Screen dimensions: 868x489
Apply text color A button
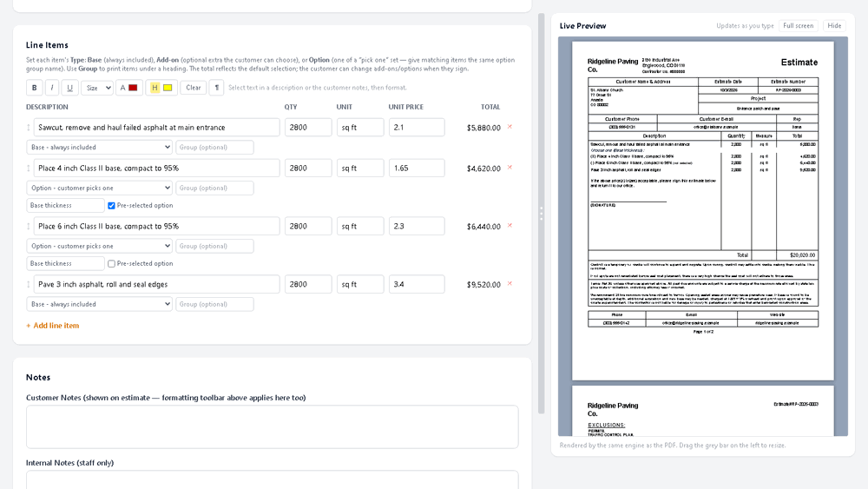tap(123, 88)
